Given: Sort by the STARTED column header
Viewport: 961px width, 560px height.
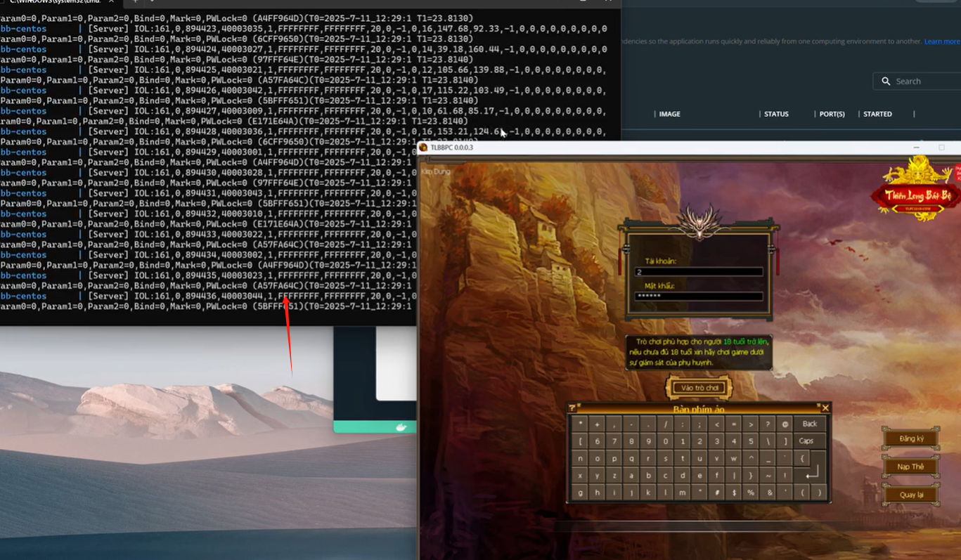Looking at the screenshot, I should click(x=877, y=114).
